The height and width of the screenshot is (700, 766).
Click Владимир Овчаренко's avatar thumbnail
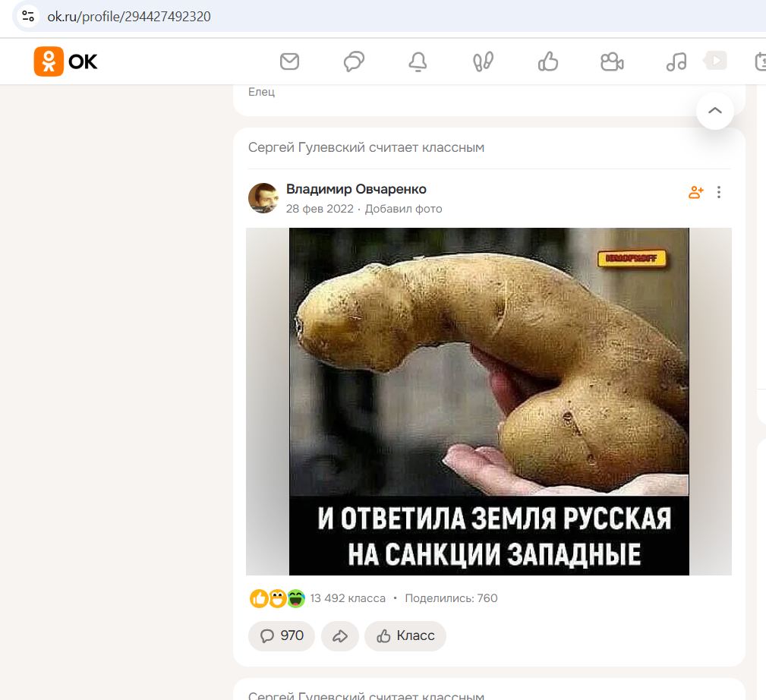[x=263, y=197]
